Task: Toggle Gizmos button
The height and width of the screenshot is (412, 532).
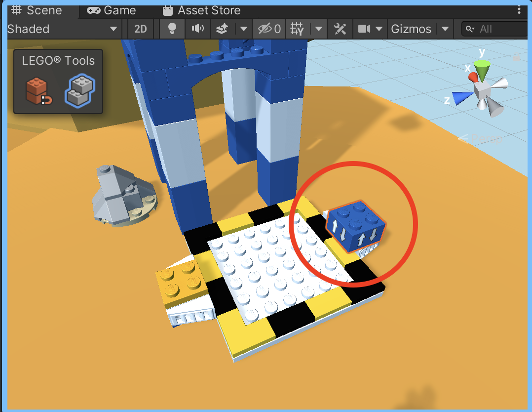Action: (x=411, y=29)
